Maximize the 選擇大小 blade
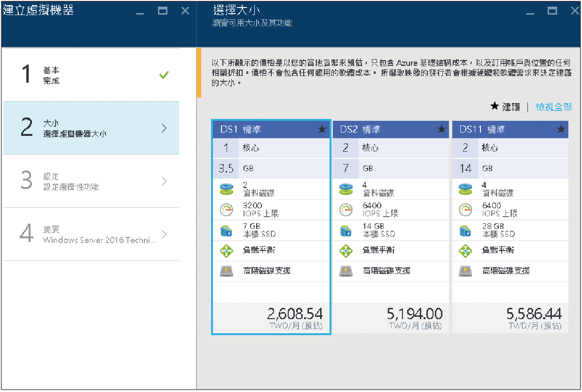The image size is (582, 392). 552,11
